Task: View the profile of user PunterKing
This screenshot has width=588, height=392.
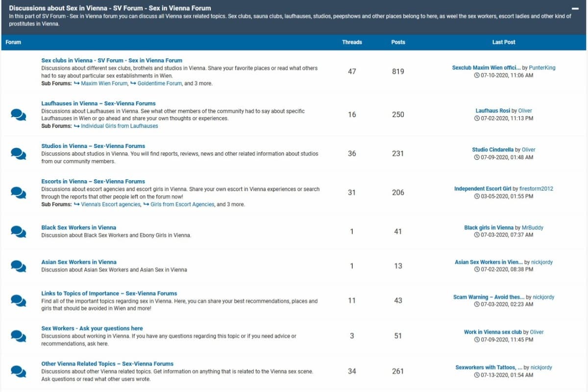Action: coord(542,68)
